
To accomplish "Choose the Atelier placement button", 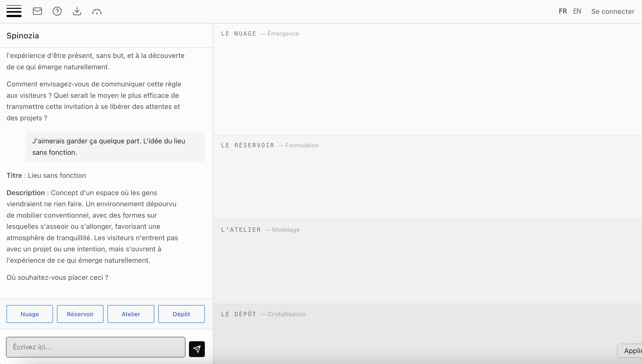I will [131, 314].
